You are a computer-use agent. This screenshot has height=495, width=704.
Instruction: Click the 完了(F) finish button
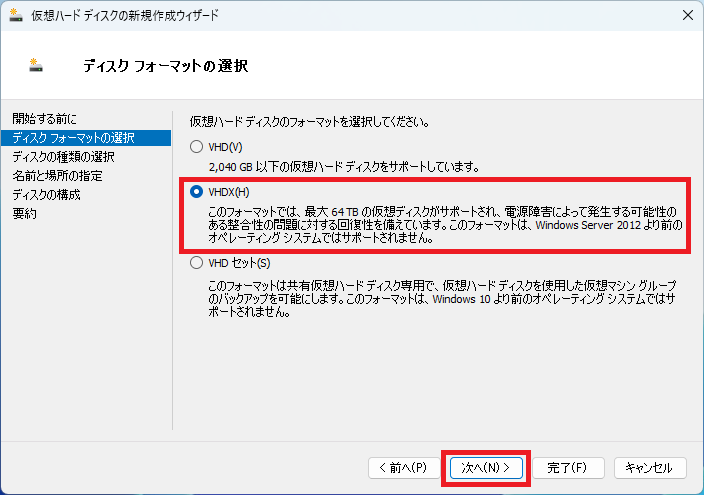568,468
